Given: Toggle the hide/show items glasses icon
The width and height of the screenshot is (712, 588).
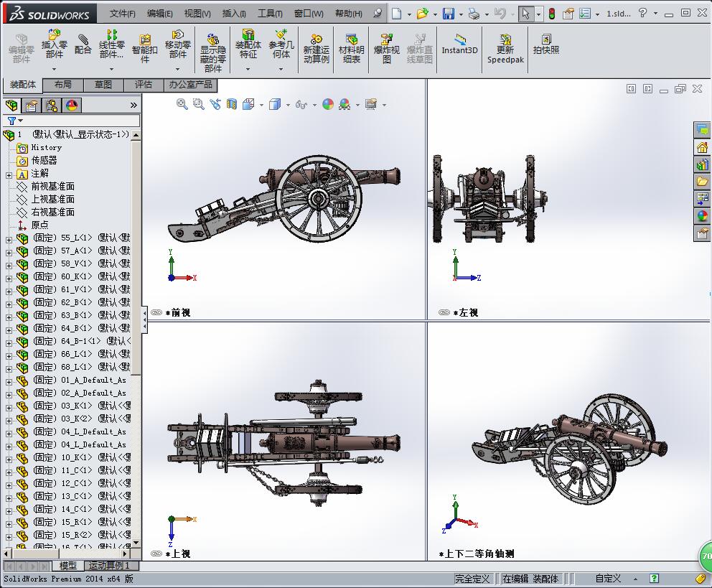Looking at the screenshot, I should (x=301, y=105).
